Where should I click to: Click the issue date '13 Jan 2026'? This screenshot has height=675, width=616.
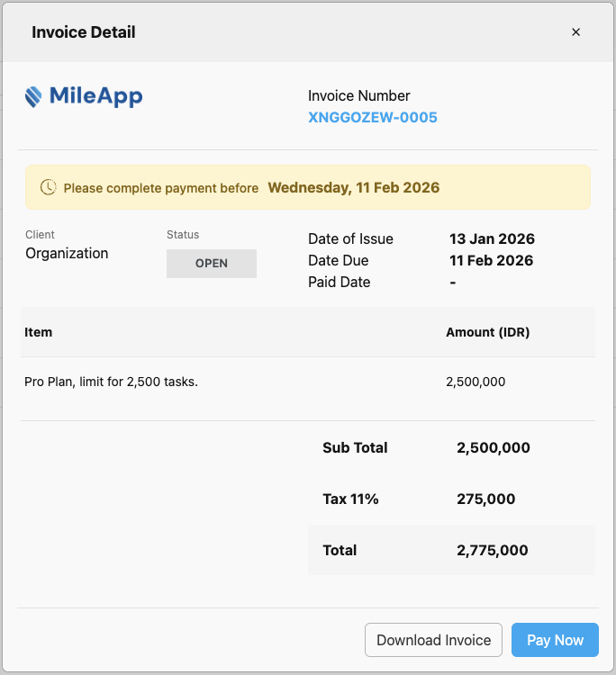(492, 238)
